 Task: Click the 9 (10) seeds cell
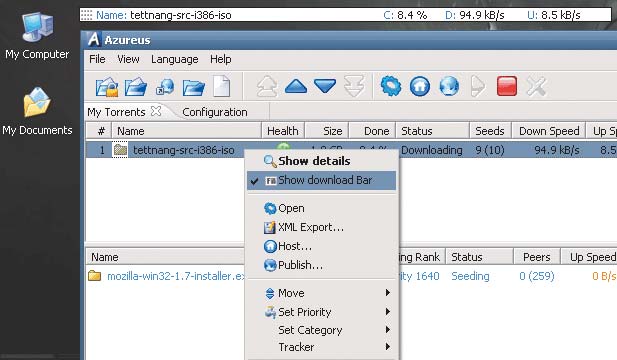(x=490, y=150)
